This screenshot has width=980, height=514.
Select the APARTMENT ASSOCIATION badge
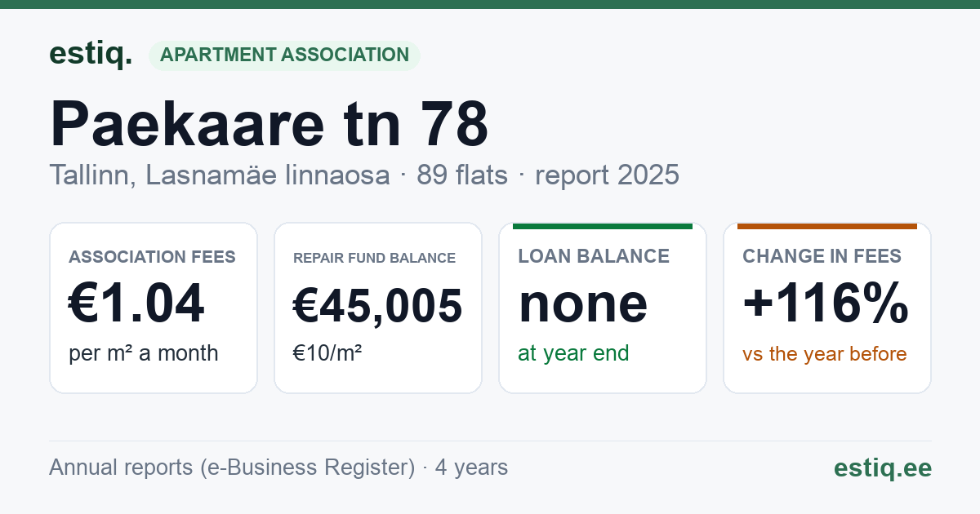(x=284, y=55)
